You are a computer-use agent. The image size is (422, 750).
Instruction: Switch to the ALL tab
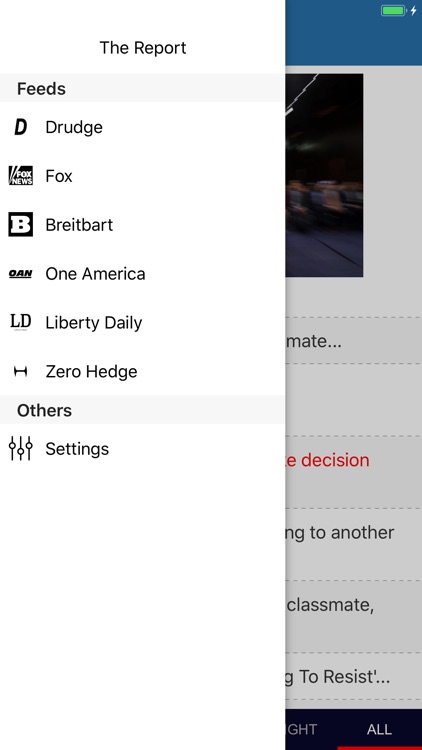tap(379, 729)
